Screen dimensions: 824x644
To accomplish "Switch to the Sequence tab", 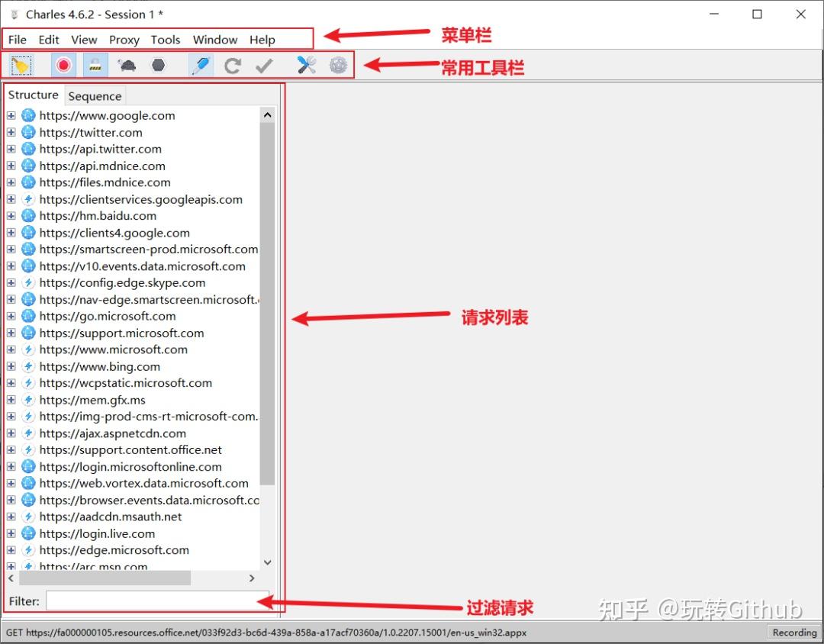I will 95,96.
